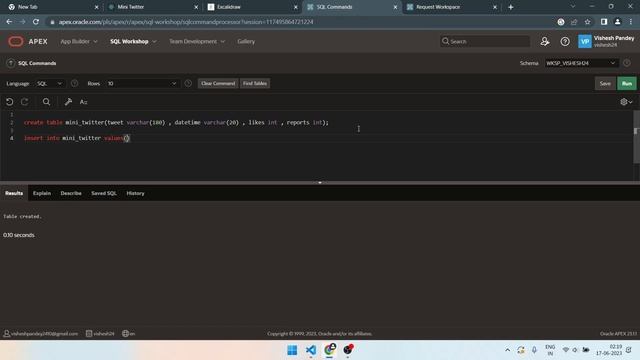Screen dimensions: 640x360
Task: Close the New Tab browser tab
Action: tap(96, 7)
